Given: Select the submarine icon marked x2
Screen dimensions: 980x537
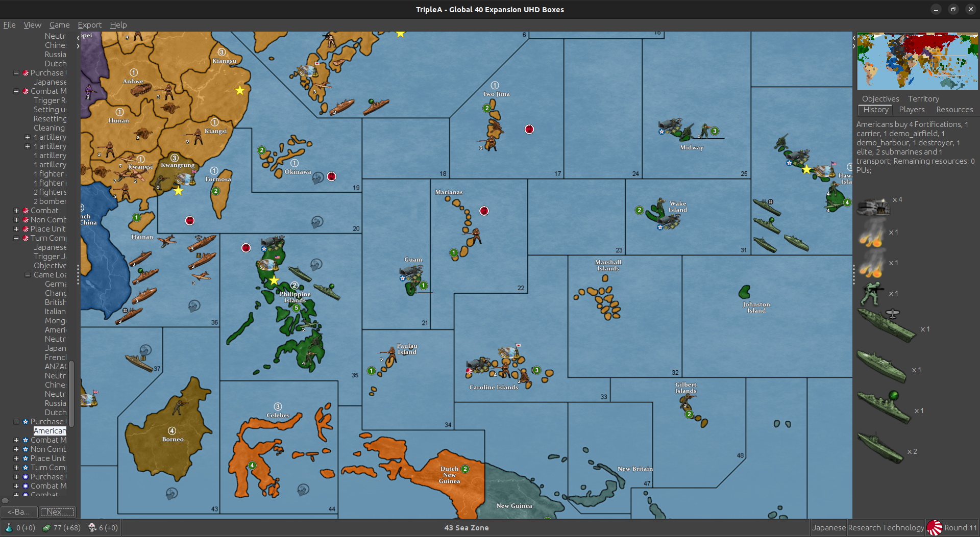Looking at the screenshot, I should tap(880, 448).
